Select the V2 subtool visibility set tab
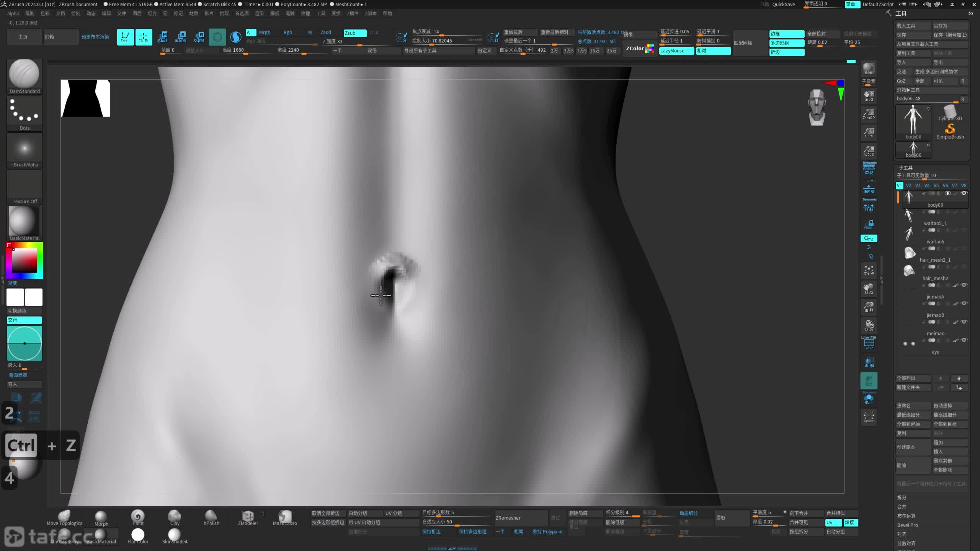The width and height of the screenshot is (980, 551). point(908,186)
